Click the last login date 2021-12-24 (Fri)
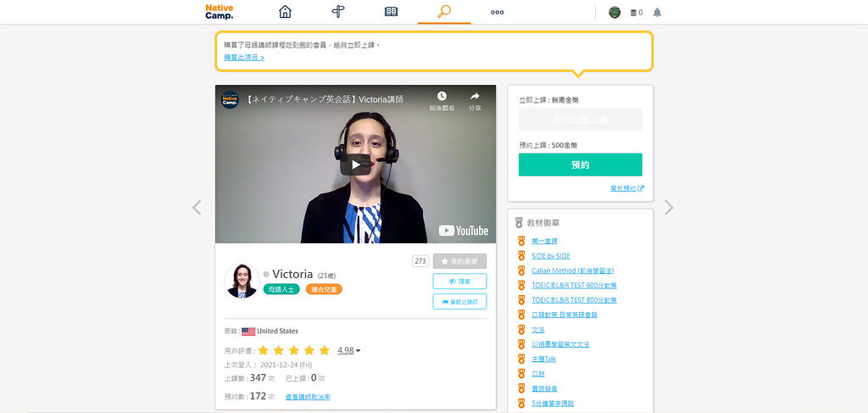868x413 pixels. point(286,365)
